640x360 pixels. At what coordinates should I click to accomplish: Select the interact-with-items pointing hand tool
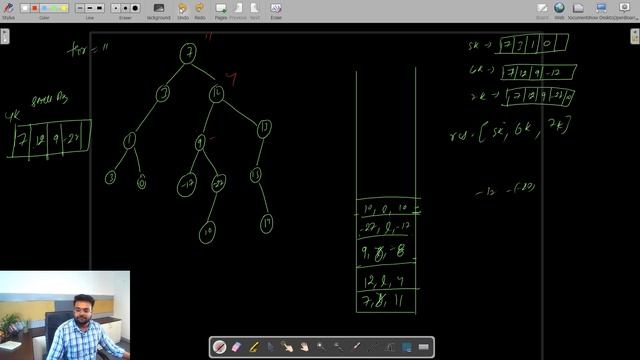click(287, 347)
